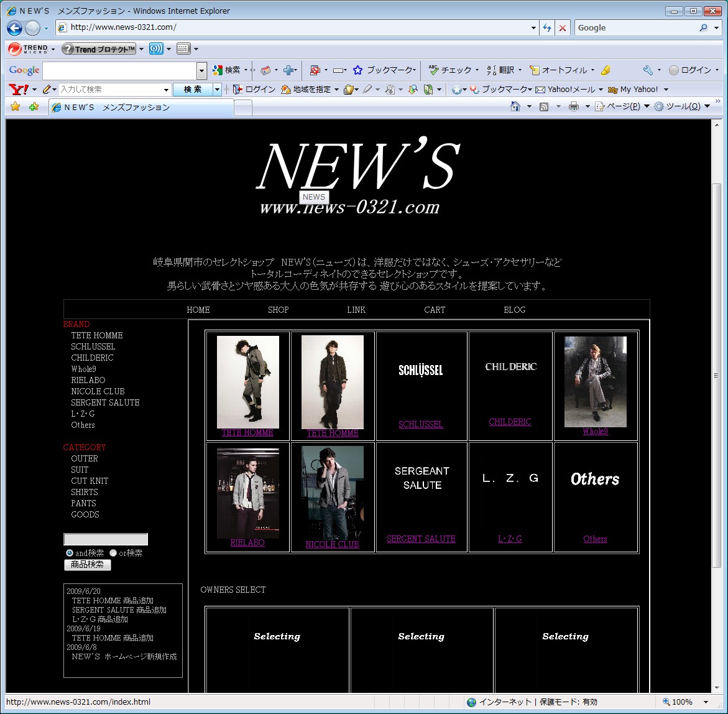The image size is (728, 714).
Task: Select the NEW'S メンズファッション tab
Action: (x=141, y=108)
